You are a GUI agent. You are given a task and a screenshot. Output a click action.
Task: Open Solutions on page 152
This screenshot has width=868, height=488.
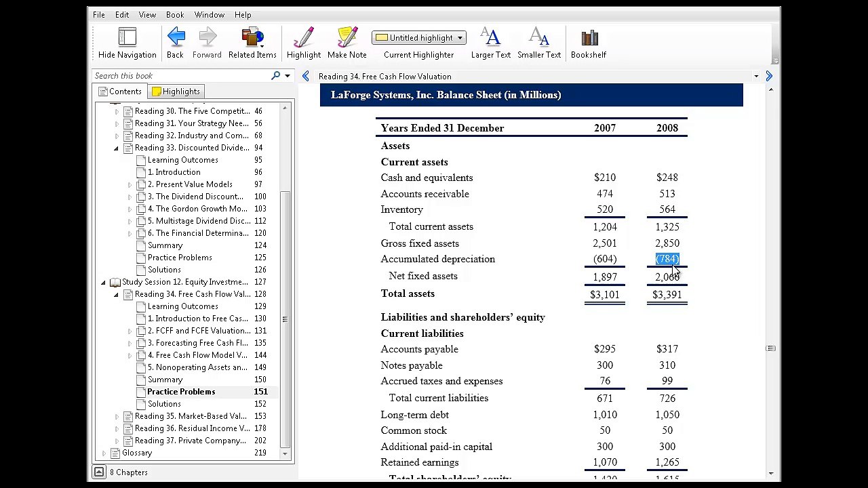[164, 404]
